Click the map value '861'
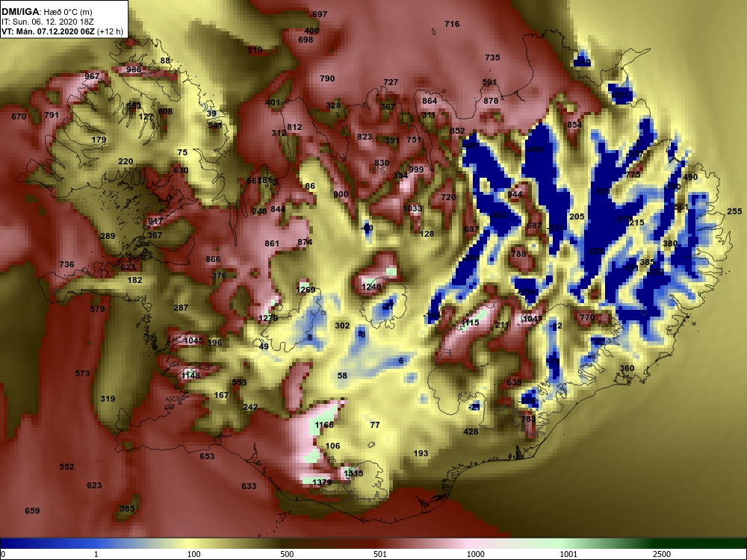Viewport: 747px width, 560px height. coord(272,244)
